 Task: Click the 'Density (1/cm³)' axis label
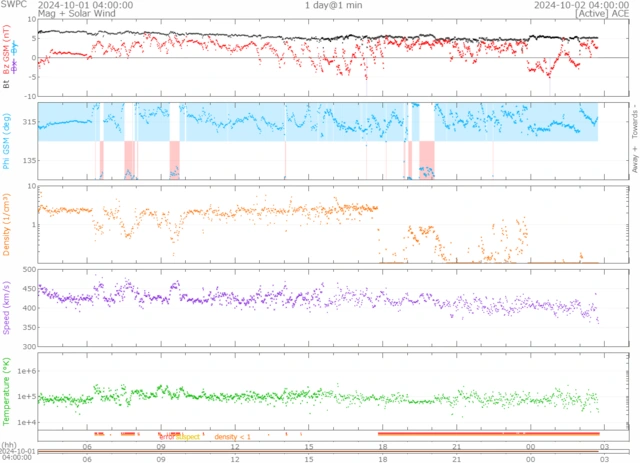tap(8, 224)
